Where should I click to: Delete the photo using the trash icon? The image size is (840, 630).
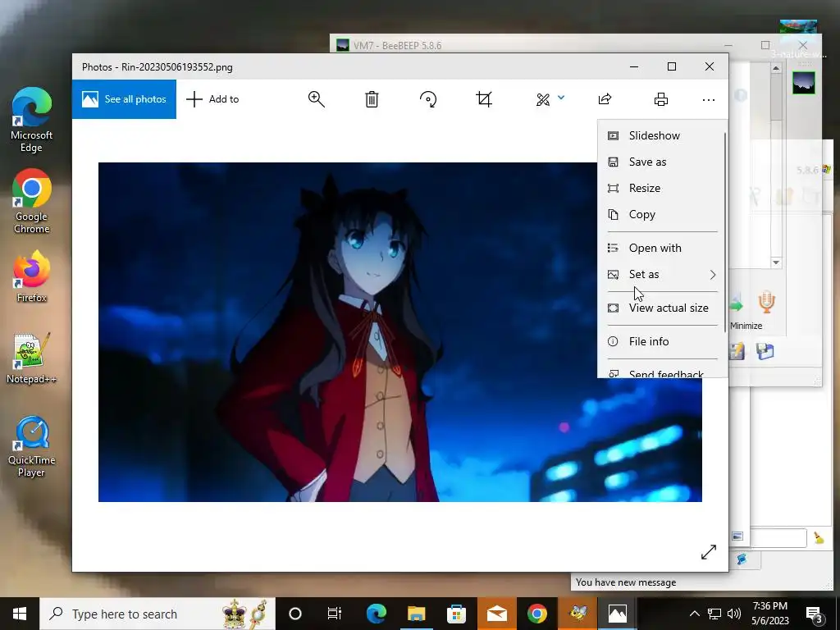tap(372, 99)
